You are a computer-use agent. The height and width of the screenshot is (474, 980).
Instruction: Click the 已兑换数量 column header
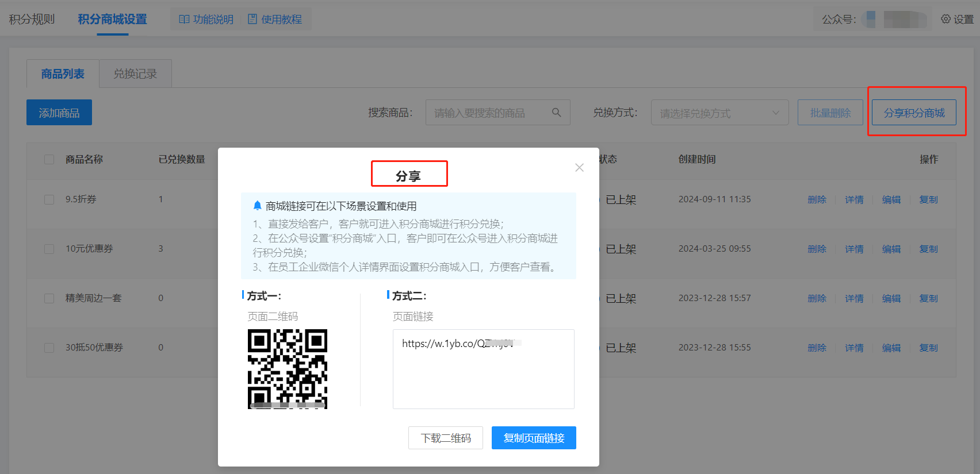[x=182, y=159]
